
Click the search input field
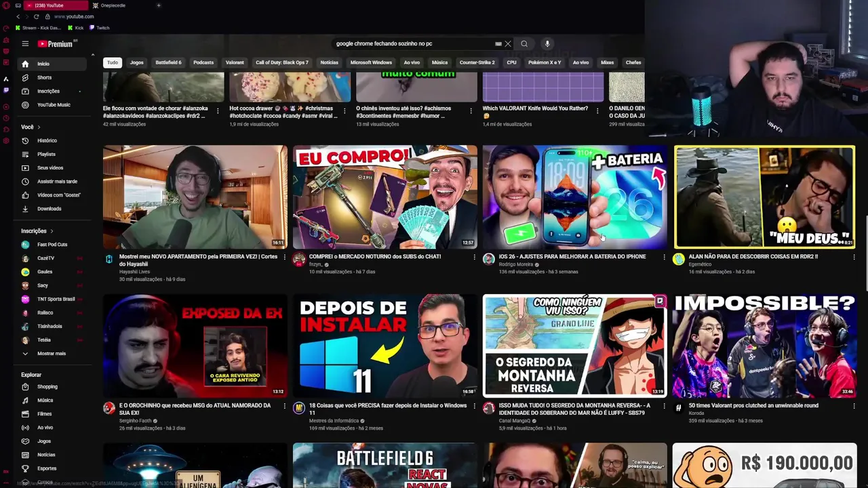(x=414, y=44)
